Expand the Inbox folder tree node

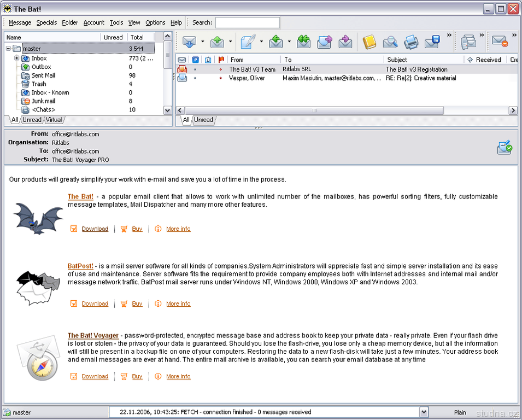(17, 58)
